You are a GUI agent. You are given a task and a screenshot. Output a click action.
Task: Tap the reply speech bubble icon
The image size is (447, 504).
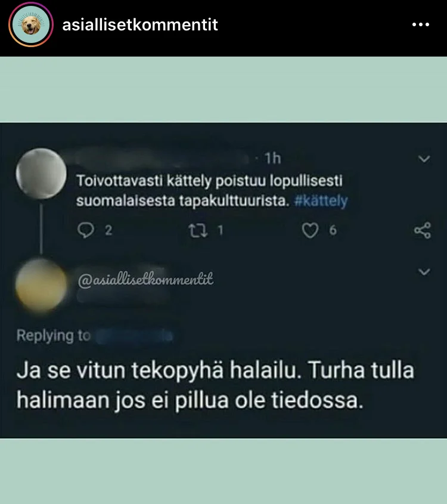click(86, 230)
